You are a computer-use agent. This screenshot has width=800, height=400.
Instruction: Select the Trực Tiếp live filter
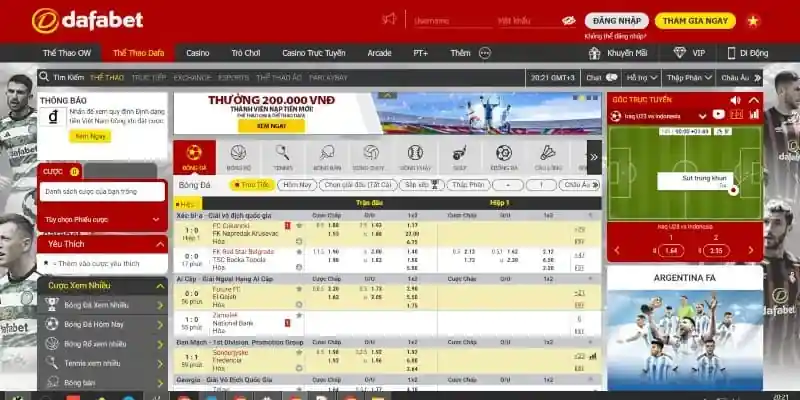(252, 185)
